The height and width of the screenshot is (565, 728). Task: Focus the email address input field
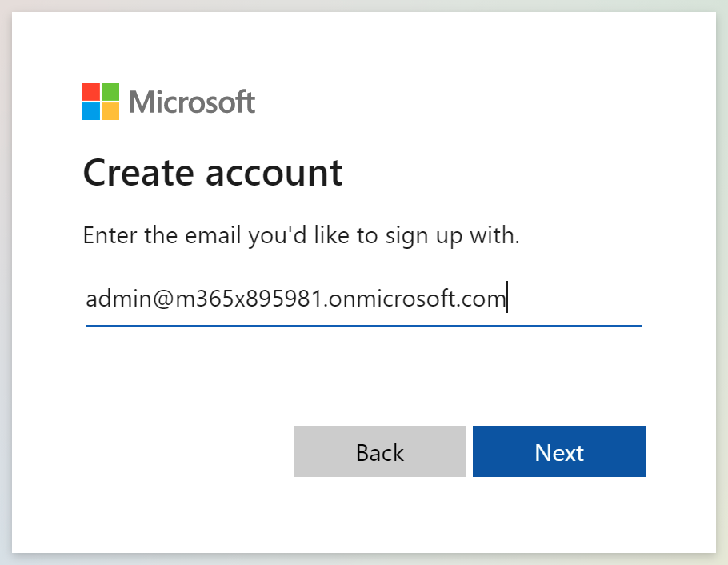pyautogui.click(x=363, y=299)
